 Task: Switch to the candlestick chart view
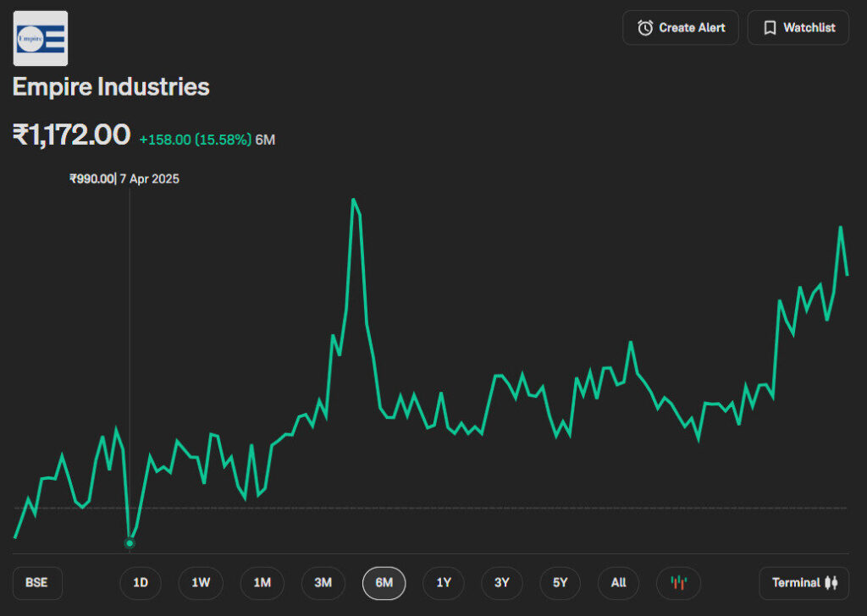pos(678,583)
